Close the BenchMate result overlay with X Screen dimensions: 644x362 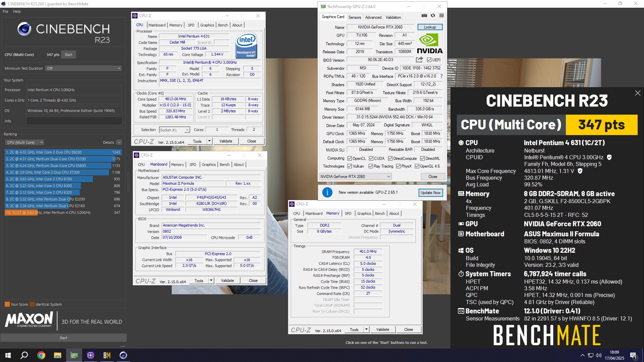(638, 93)
